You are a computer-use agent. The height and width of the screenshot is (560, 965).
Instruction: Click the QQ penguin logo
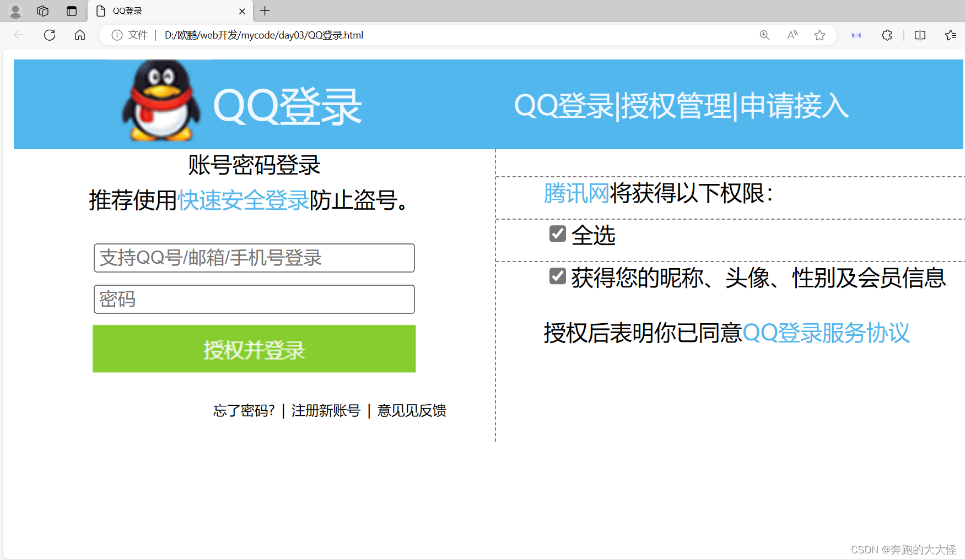161,100
